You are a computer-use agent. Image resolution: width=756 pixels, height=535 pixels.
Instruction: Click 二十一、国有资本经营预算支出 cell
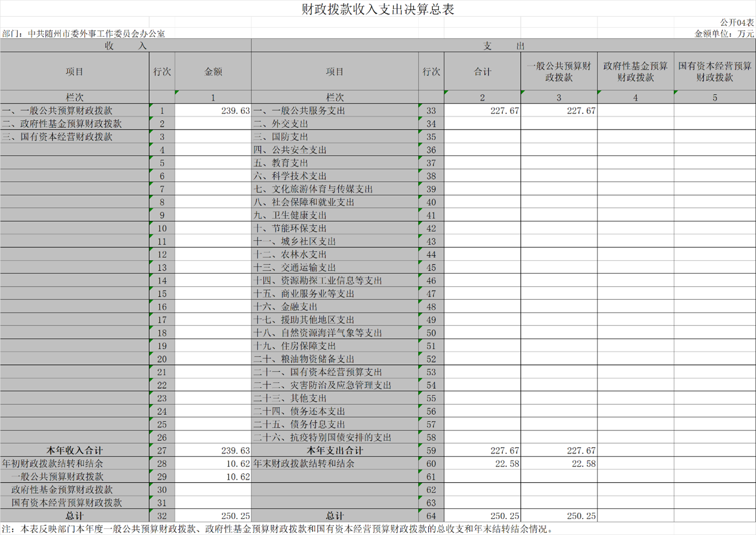tap(335, 372)
